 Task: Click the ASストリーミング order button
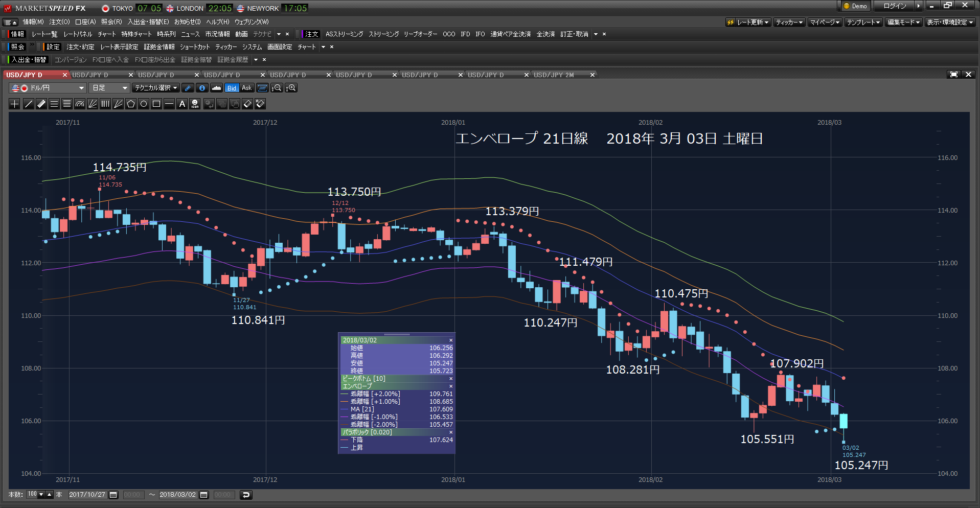point(345,34)
